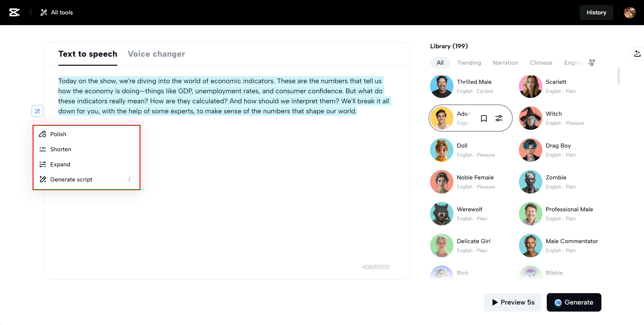644x325 pixels.
Task: Choose Generate script option
Action: (x=71, y=179)
